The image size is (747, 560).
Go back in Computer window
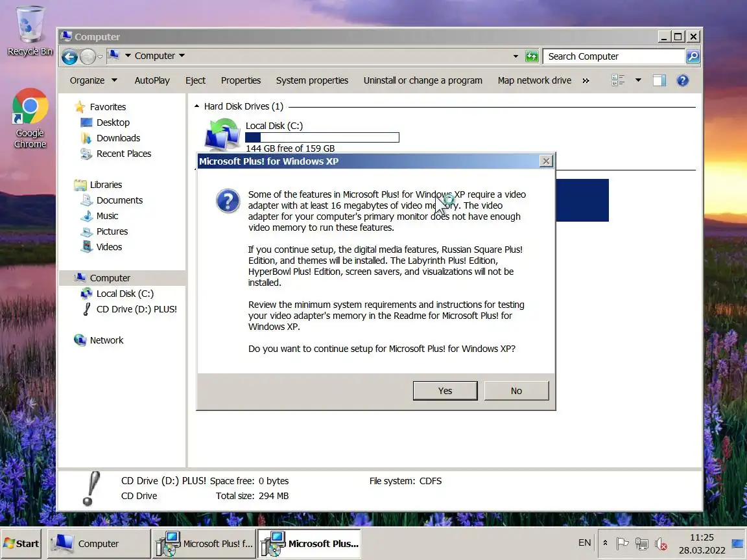(69, 56)
